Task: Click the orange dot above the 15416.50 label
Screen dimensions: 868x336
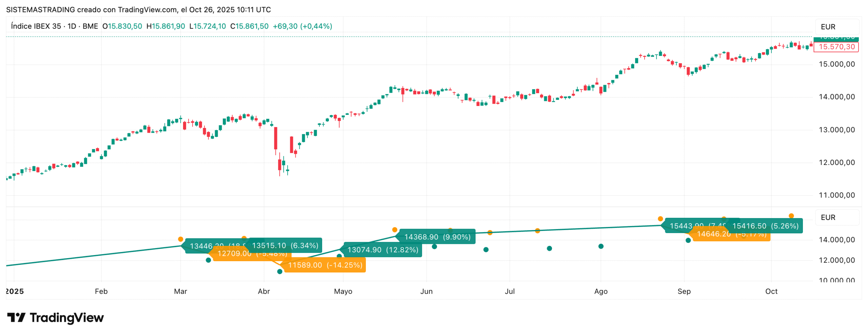Action: tap(791, 216)
